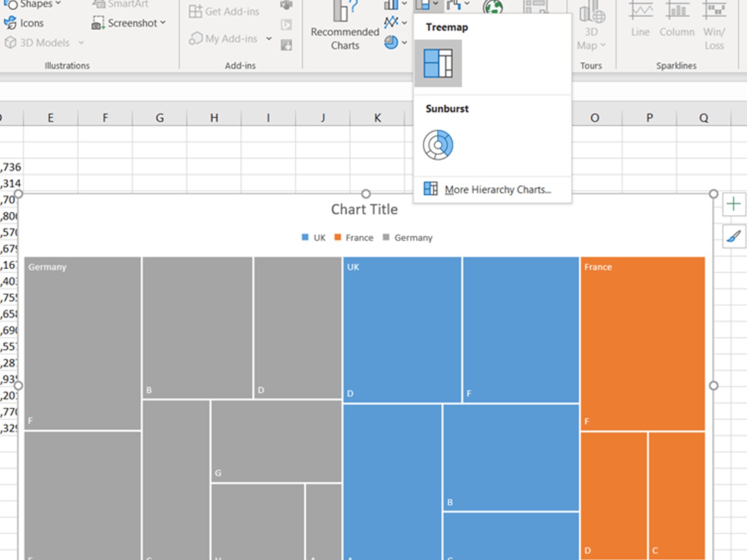Screen dimensions: 747x560
Task: Select the Chart Title text
Action: click(x=364, y=210)
